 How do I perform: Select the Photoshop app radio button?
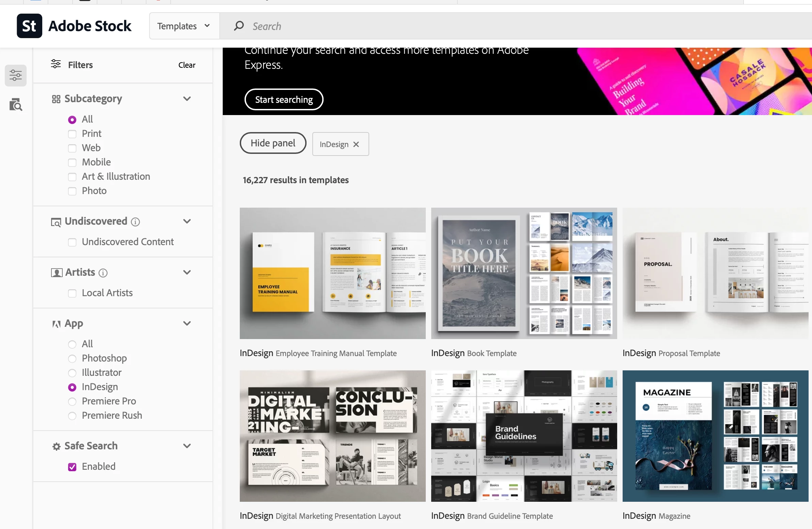72,358
